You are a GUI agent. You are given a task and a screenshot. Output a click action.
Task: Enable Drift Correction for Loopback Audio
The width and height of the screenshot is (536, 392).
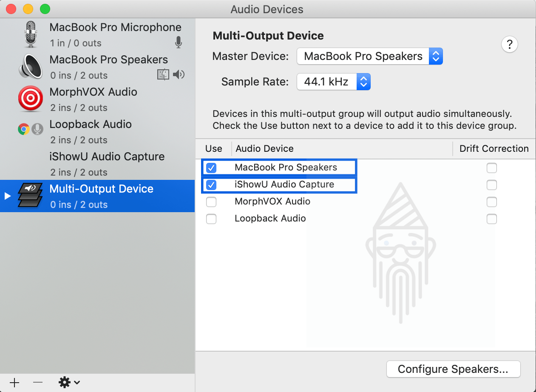tap(492, 219)
